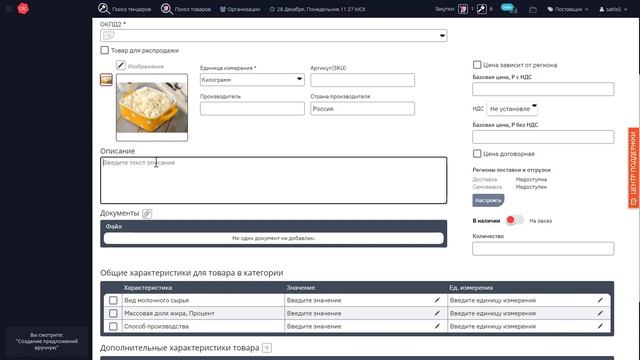Open the messages icon with new badge

pos(509,9)
